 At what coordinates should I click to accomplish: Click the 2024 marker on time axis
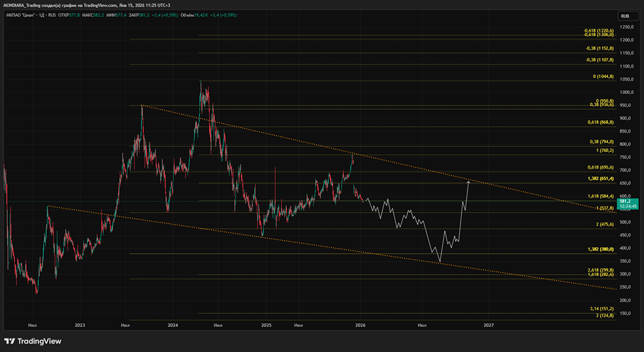[x=173, y=326]
